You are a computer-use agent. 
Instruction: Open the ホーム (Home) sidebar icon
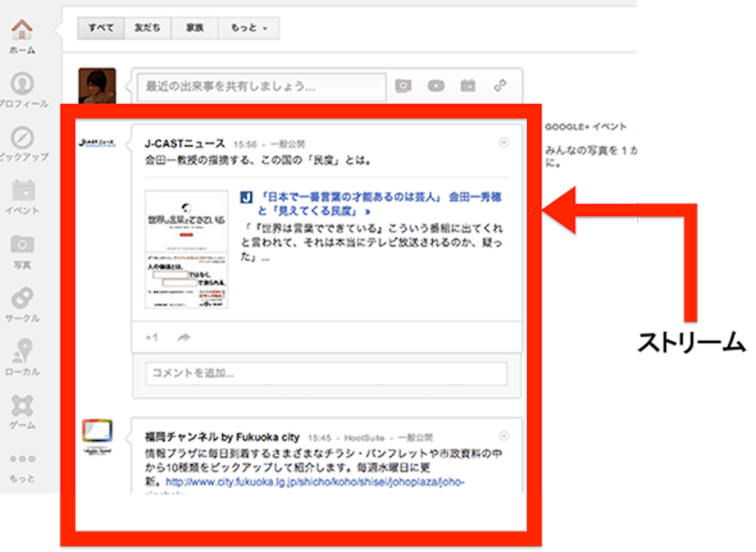tap(23, 32)
